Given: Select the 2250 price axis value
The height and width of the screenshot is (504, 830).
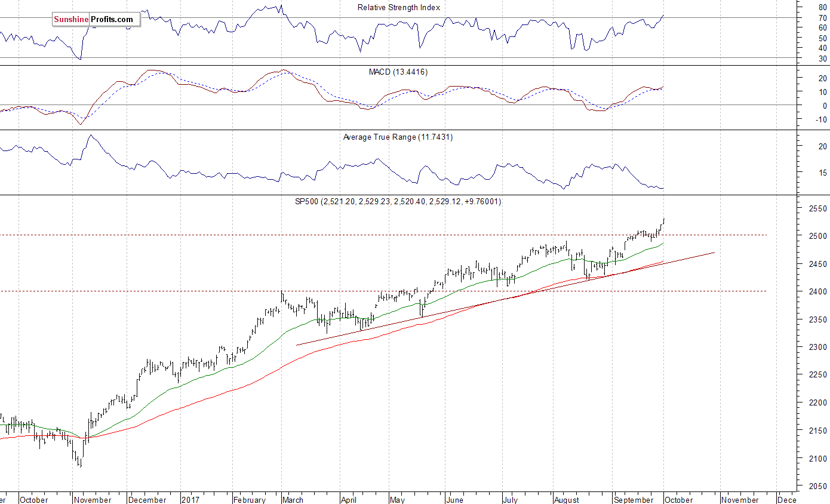Looking at the screenshot, I should tap(817, 376).
